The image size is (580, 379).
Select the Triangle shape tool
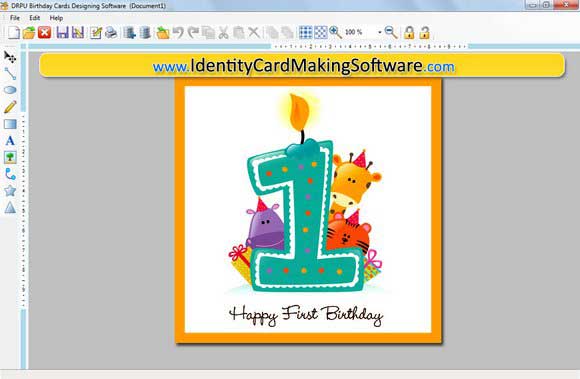click(x=10, y=207)
